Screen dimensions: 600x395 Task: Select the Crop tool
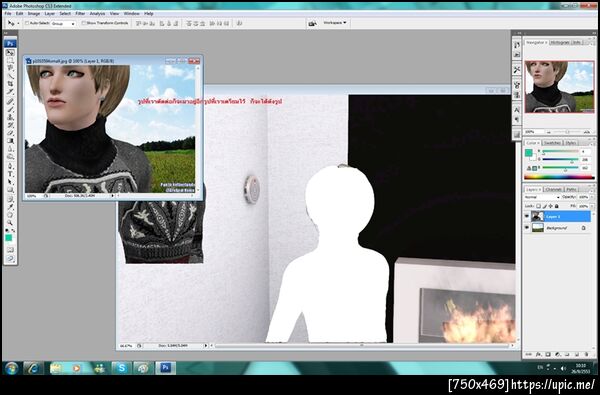10,83
